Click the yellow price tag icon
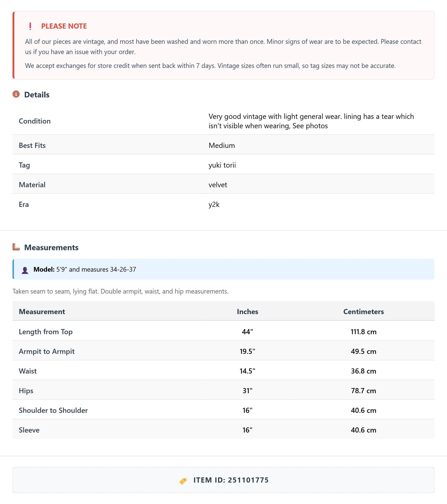The height and width of the screenshot is (504, 447). coord(183,481)
